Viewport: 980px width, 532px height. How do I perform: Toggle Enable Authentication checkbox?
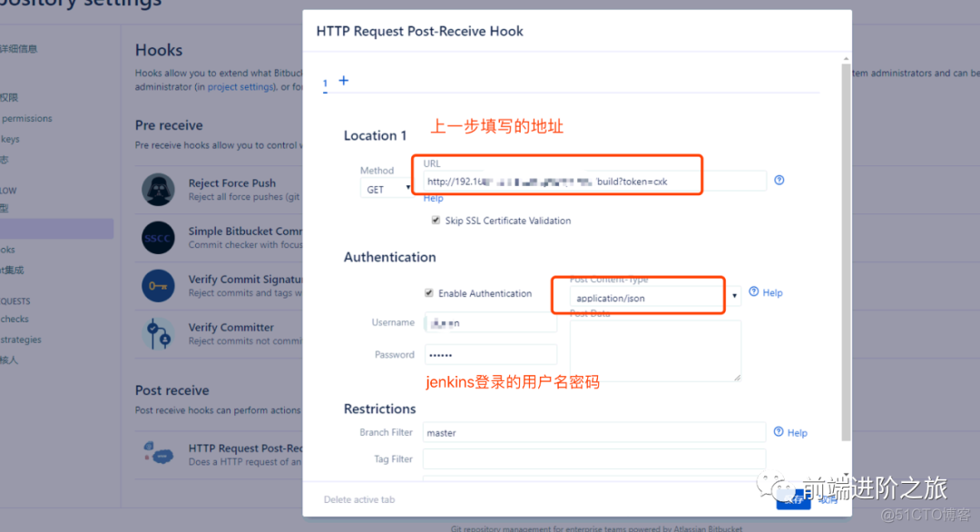tap(428, 292)
